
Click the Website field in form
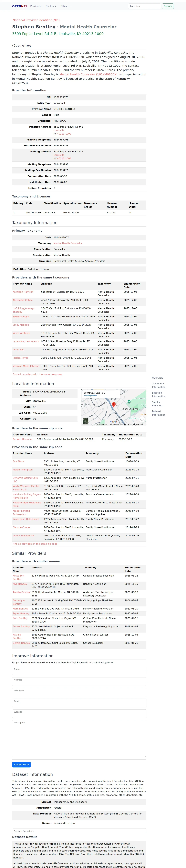pos(79,714)
